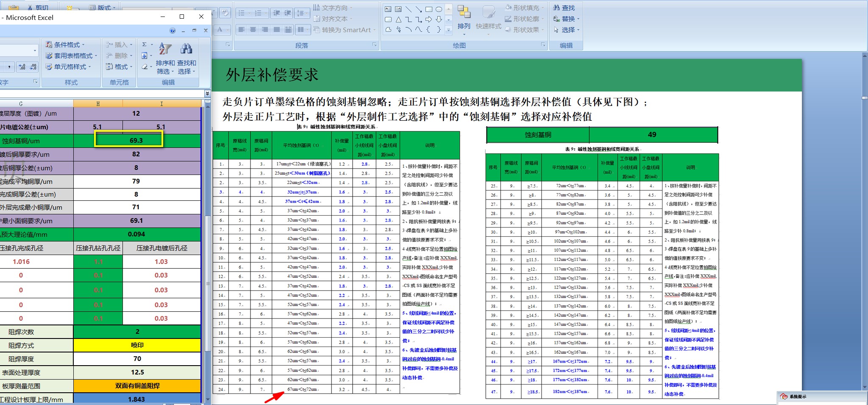The height and width of the screenshot is (405, 868).
Task: Select the straight line shape
Action: (x=409, y=9)
